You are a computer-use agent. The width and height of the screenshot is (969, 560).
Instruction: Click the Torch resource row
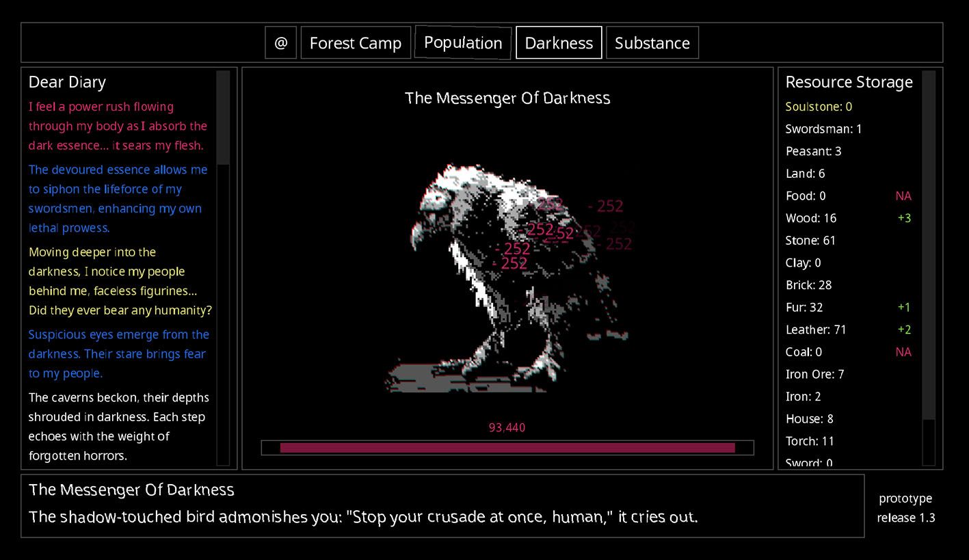[810, 441]
